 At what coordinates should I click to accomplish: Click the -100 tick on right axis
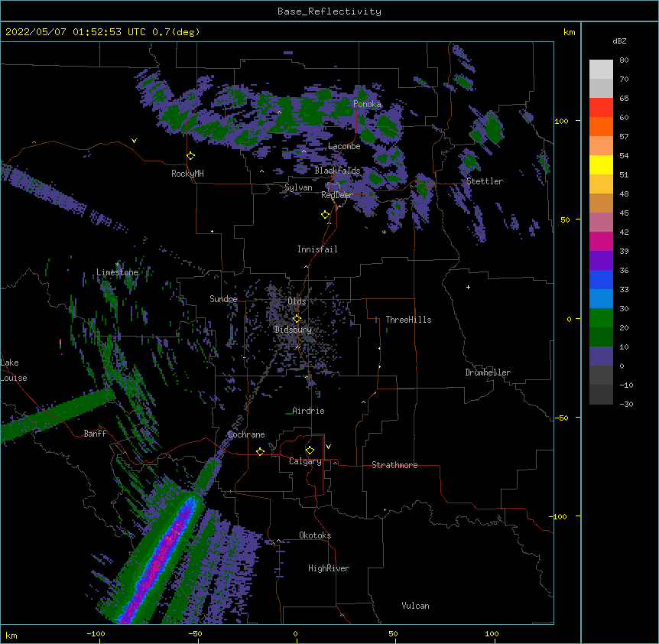click(x=560, y=516)
